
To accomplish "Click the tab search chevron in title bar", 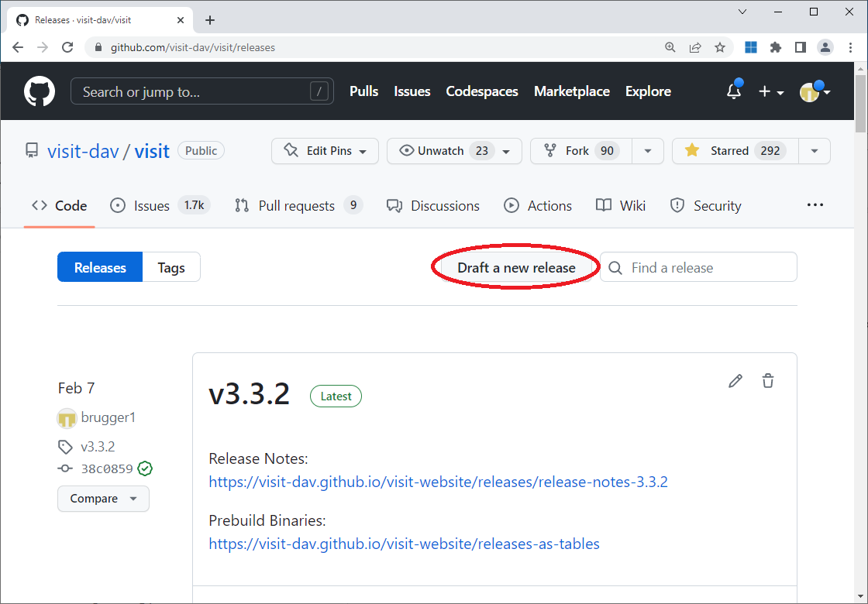I will point(743,12).
